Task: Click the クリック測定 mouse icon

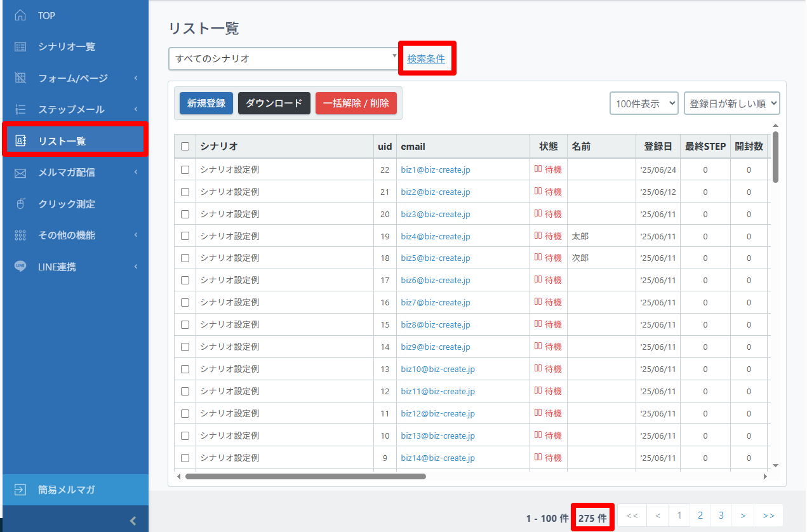Action: [x=20, y=204]
